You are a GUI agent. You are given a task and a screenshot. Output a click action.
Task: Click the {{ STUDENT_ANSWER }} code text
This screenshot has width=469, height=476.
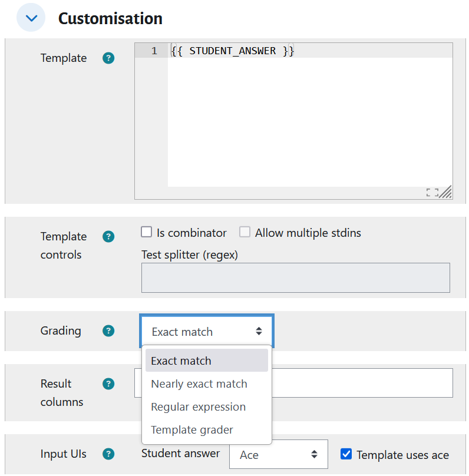[x=233, y=51]
